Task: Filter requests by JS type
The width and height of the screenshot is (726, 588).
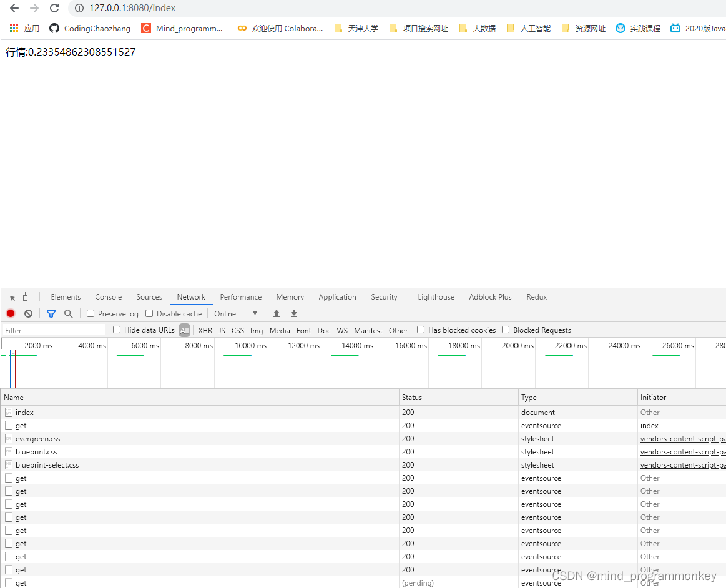Action: (222, 330)
